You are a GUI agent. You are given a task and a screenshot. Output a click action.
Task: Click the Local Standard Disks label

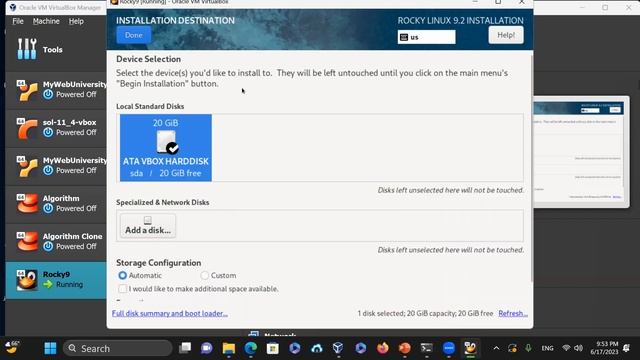pyautogui.click(x=150, y=106)
